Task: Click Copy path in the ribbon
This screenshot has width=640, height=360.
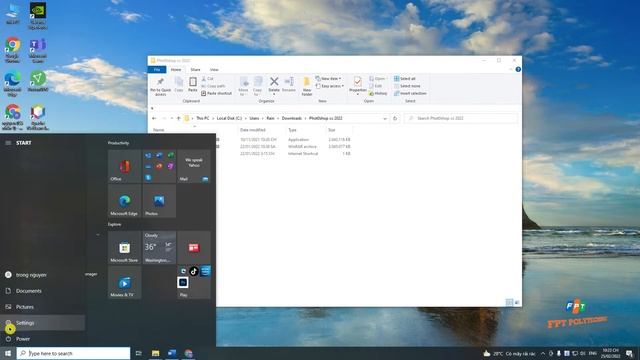Action: tap(213, 86)
